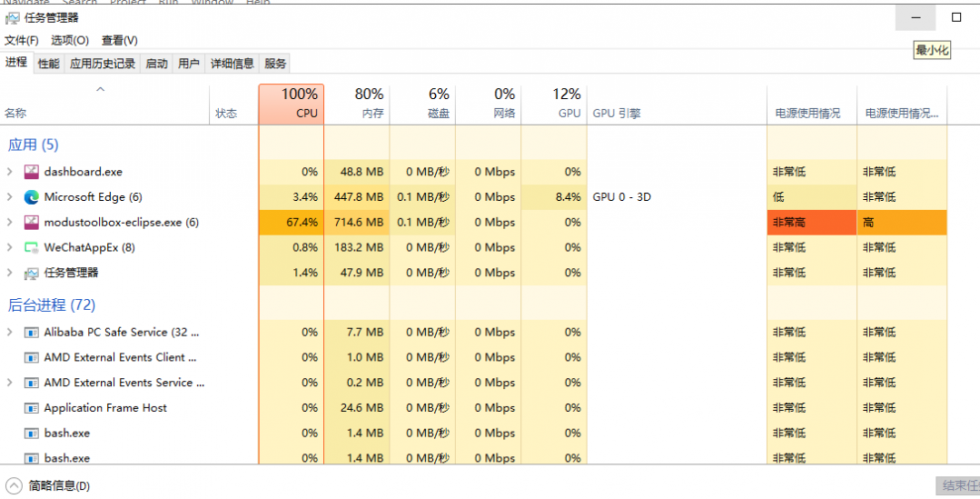The image size is (980, 499).
Task: Switch to the 进程 tab
Action: [16, 62]
